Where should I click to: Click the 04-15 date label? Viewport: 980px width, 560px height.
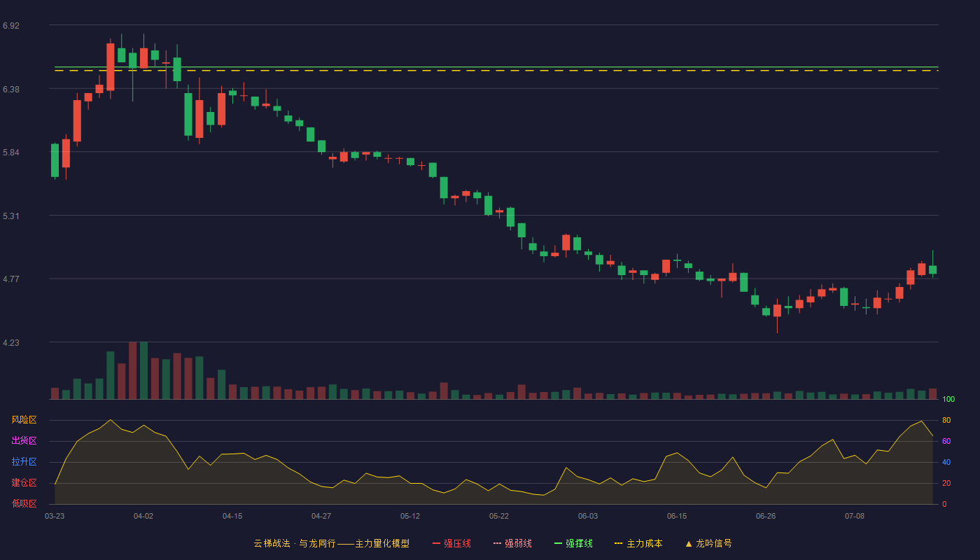232,516
